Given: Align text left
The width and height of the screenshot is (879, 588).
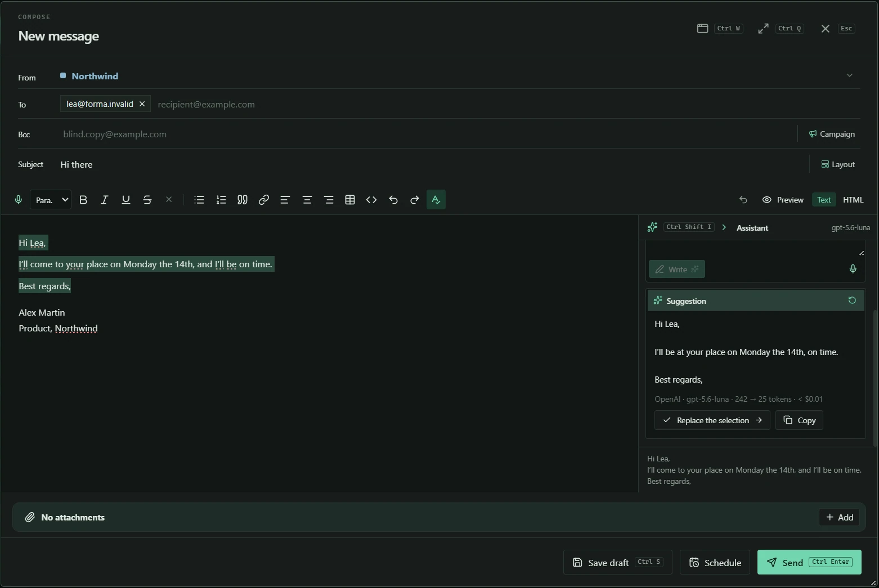Looking at the screenshot, I should coord(285,200).
